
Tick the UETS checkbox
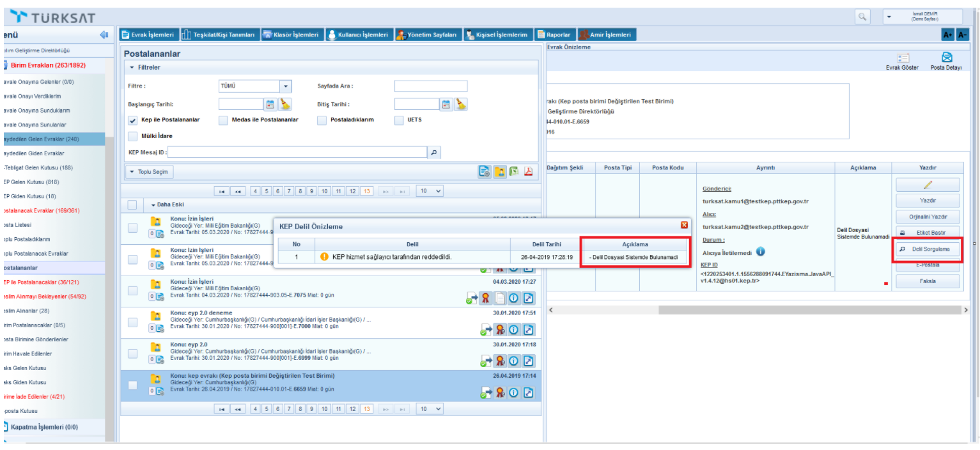point(399,120)
